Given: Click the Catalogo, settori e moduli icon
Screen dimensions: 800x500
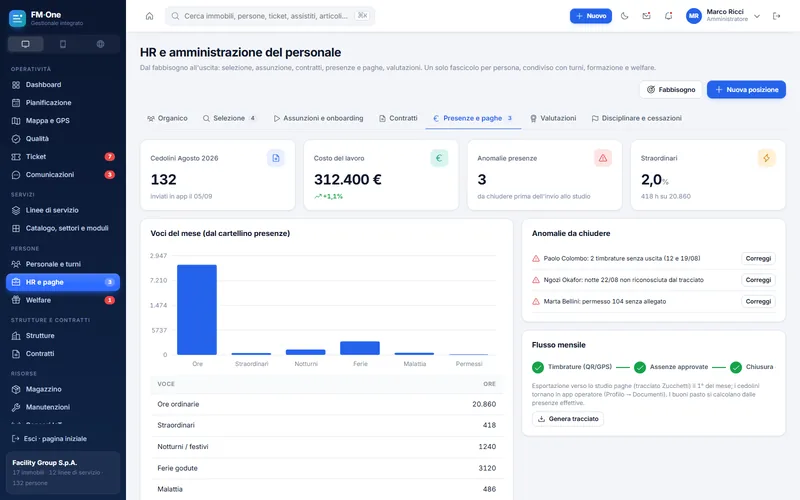Looking at the screenshot, I should [x=16, y=228].
